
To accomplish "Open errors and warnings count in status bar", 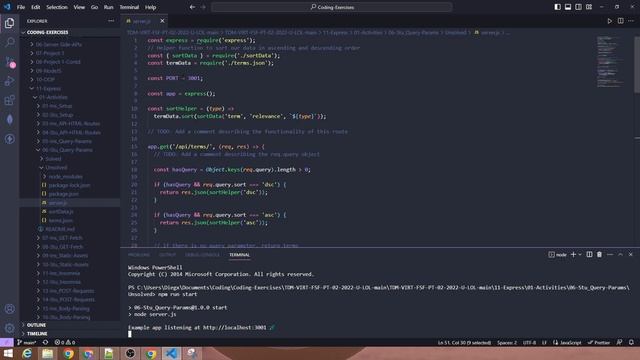I will (x=65, y=342).
